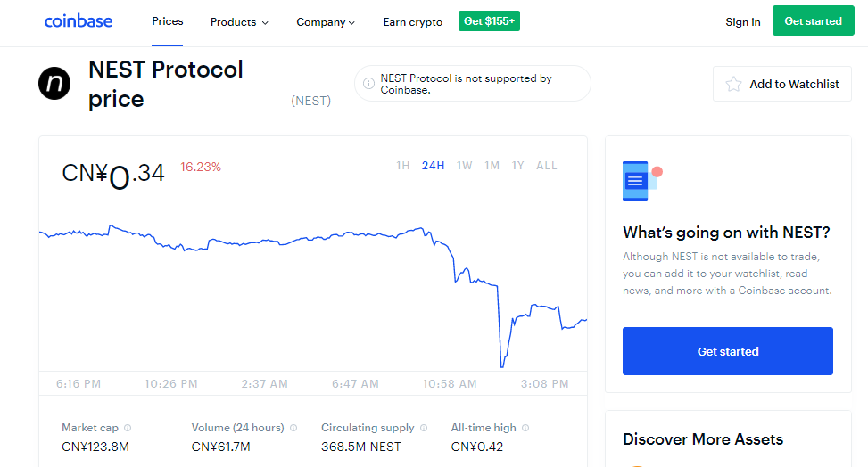This screenshot has width=868, height=467.
Task: Click the -16.23% change value
Action: click(199, 167)
